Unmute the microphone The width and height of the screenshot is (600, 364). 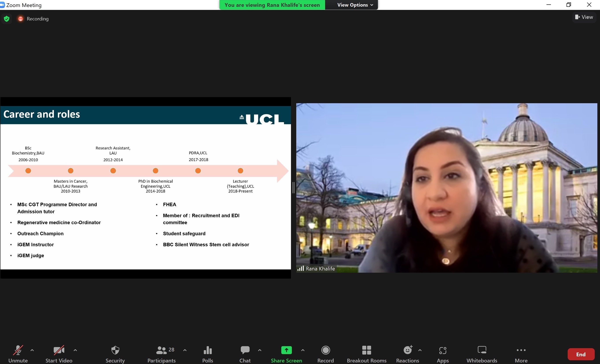[18, 354]
